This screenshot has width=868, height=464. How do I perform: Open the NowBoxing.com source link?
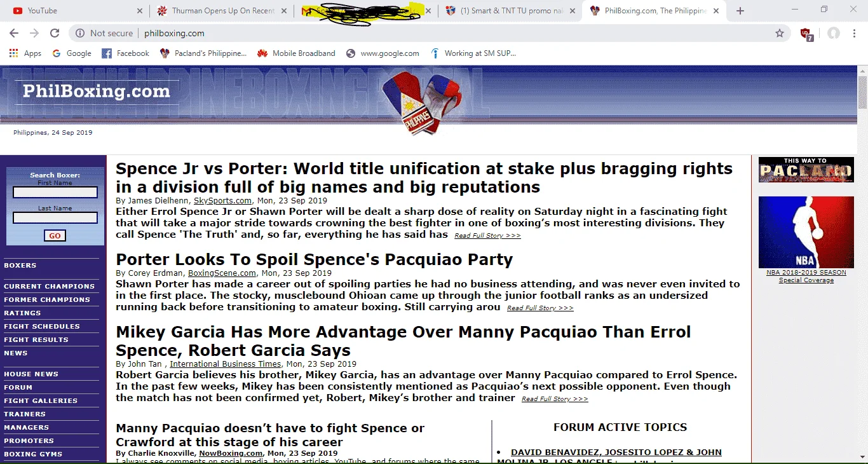pos(231,453)
